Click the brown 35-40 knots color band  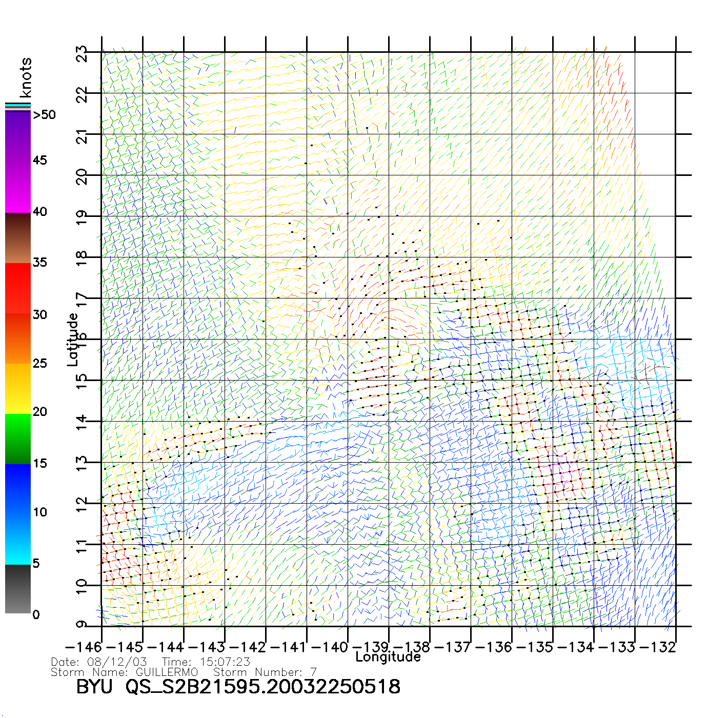pyautogui.click(x=17, y=238)
